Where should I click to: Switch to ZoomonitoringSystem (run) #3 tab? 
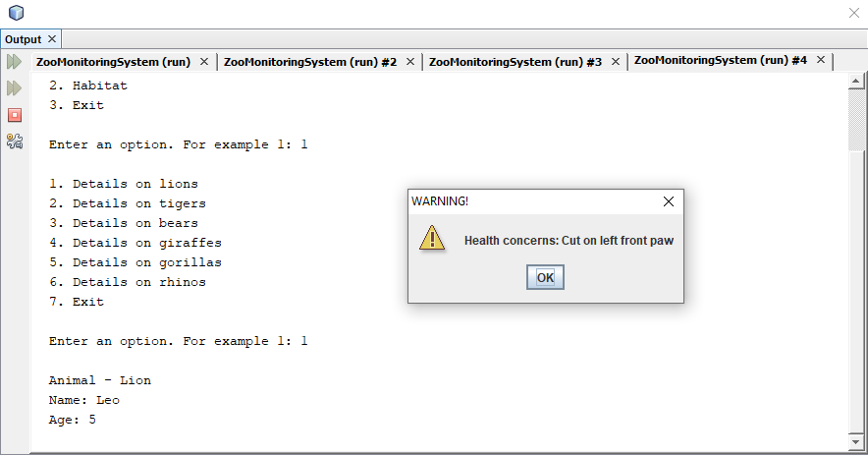click(x=515, y=62)
